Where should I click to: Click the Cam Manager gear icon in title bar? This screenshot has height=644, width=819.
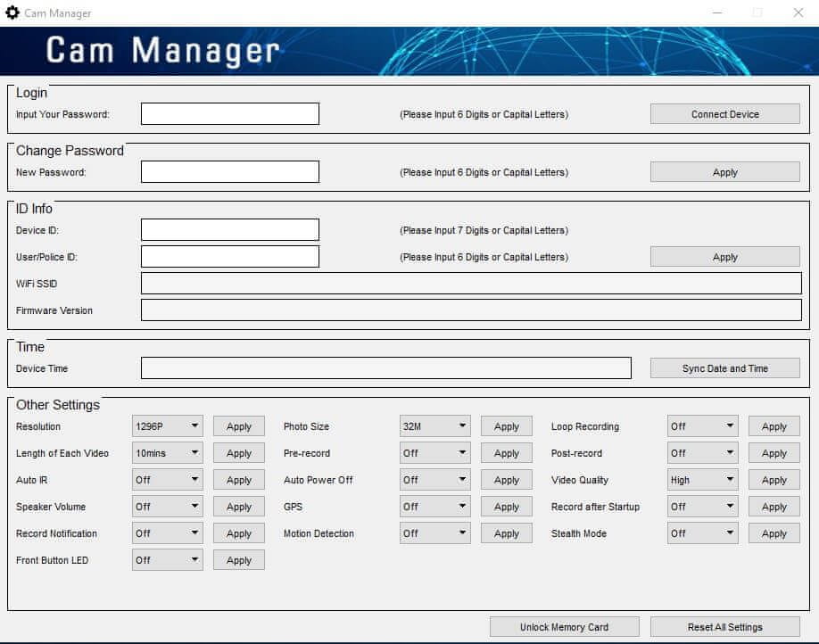(12, 13)
